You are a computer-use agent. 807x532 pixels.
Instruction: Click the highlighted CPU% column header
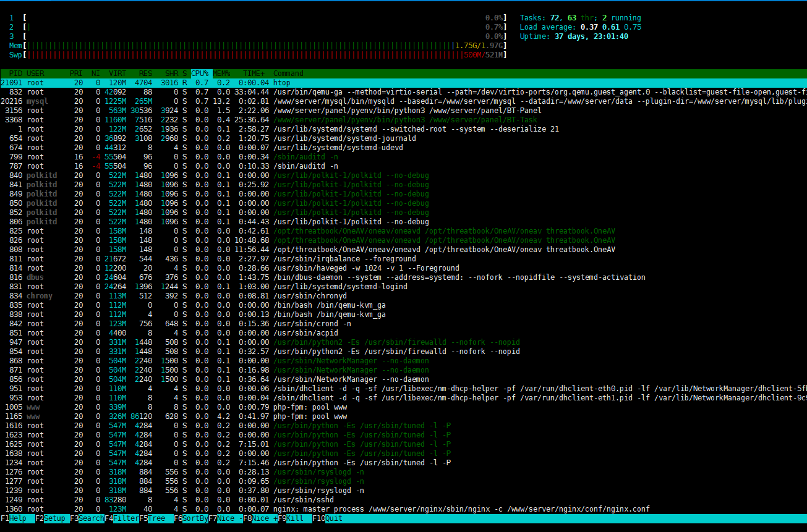[x=200, y=74]
